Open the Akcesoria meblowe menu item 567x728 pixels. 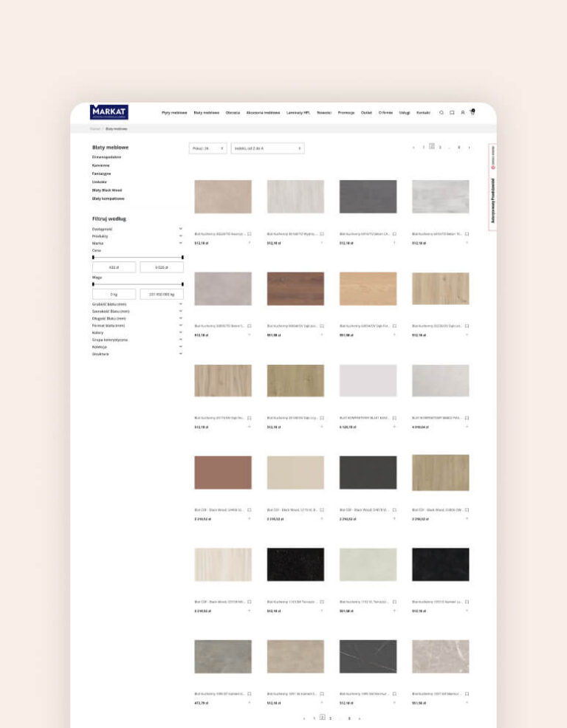263,113
